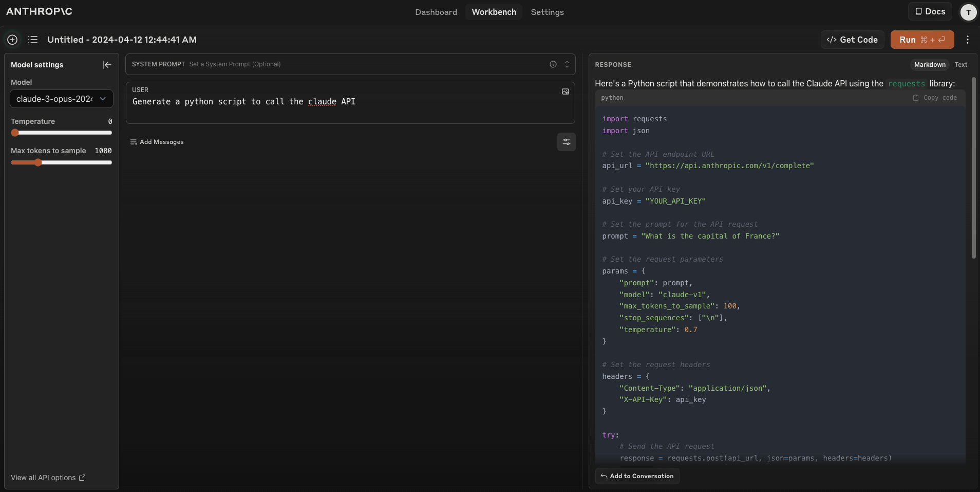Click the RESPONSE panel heading
The width and height of the screenshot is (980, 492).
click(613, 65)
